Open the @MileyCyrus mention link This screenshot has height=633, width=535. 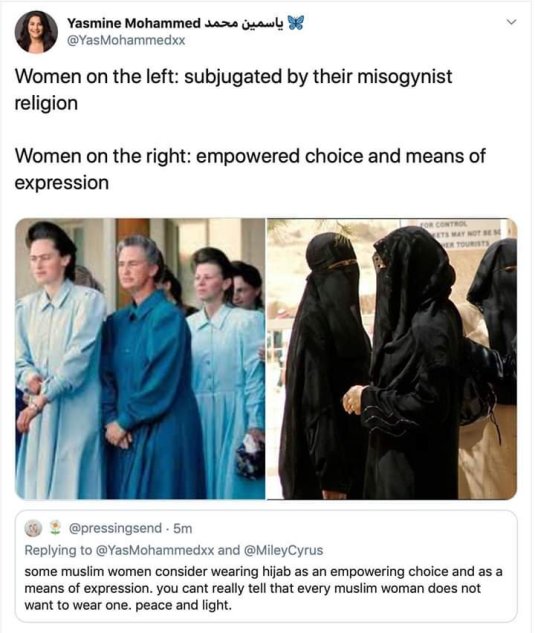(282, 550)
